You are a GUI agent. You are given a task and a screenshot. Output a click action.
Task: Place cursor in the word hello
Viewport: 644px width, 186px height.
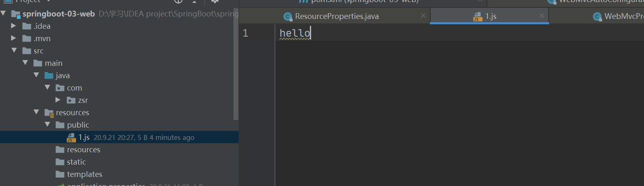click(x=295, y=33)
